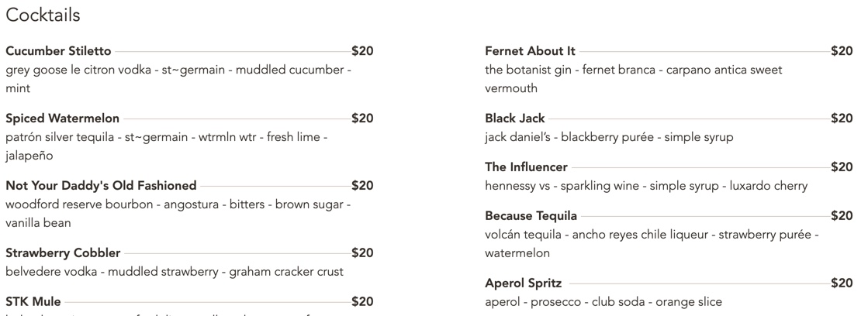868x316 pixels.
Task: Select the Cucumber Stiletto cocktail name
Action: [58, 51]
